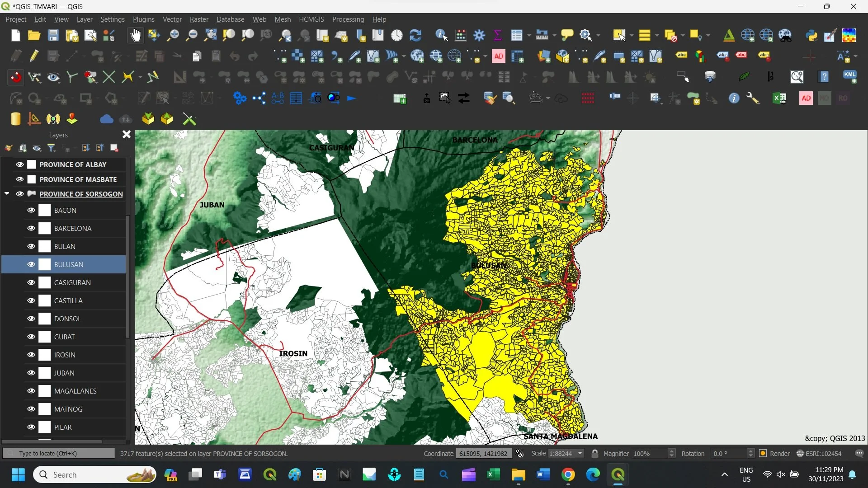Click the Refresh map icon
The image size is (868, 488).
click(415, 35)
